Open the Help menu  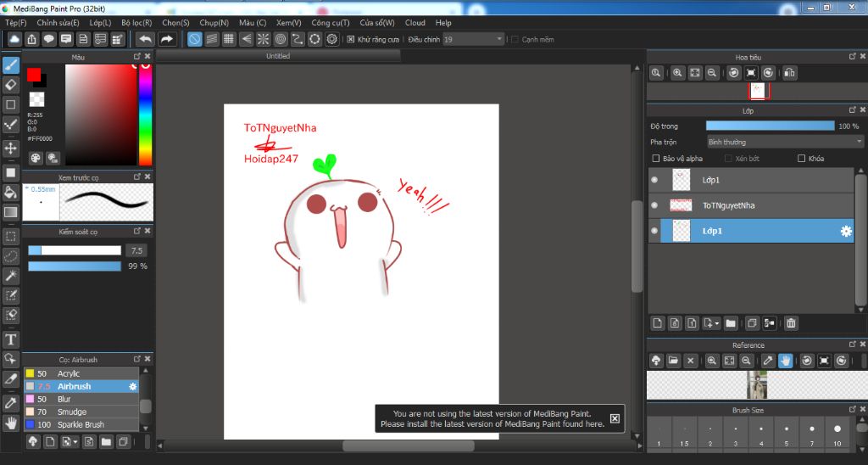click(x=443, y=23)
